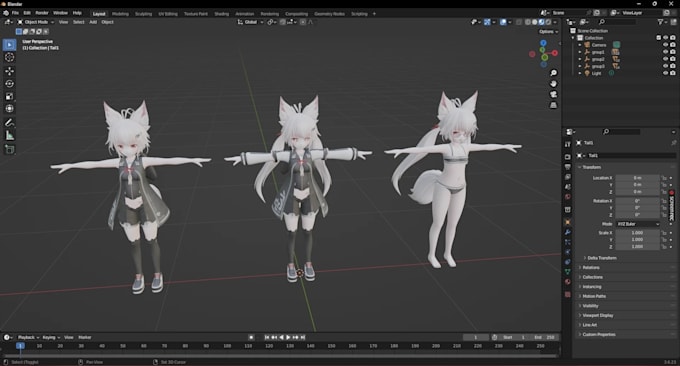Open the Physics properties tab
Screen dimensions: 680x366
pos(568,252)
